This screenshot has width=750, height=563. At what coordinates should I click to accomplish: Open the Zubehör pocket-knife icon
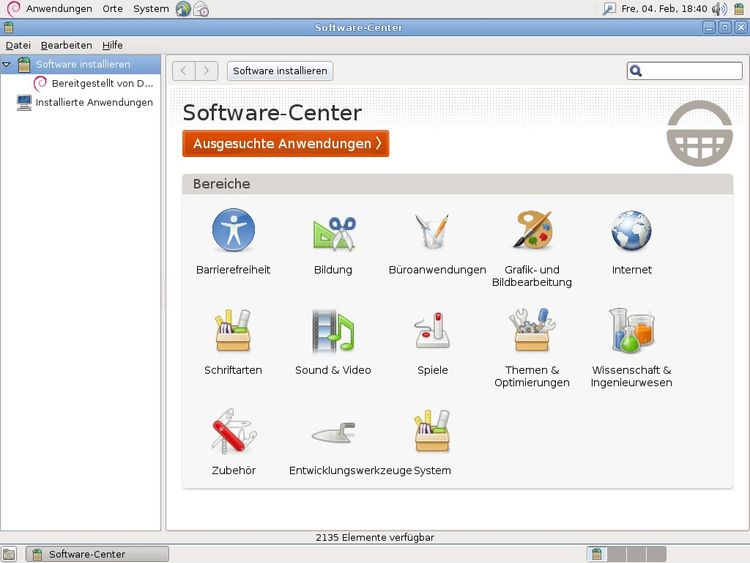pos(233,431)
